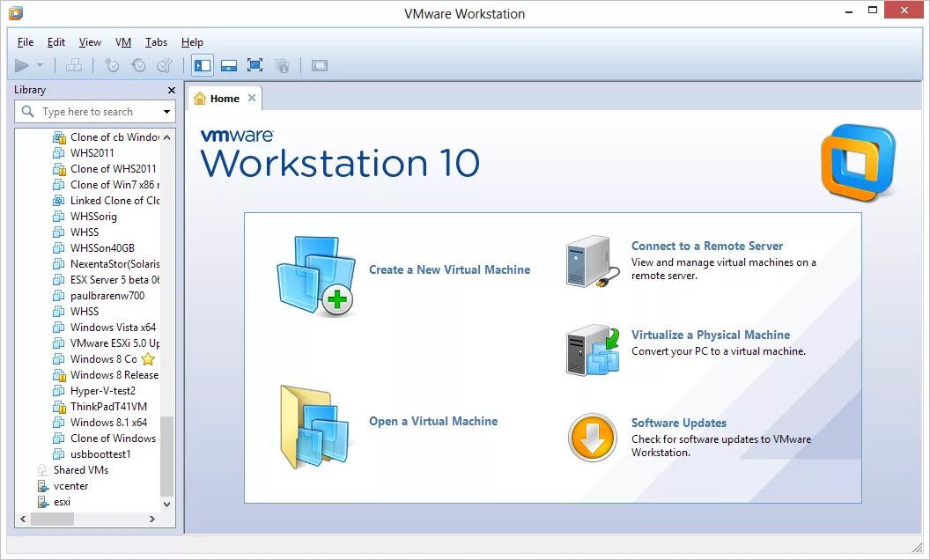Click the Create New VM icon
930x560 pixels.
pyautogui.click(x=316, y=276)
